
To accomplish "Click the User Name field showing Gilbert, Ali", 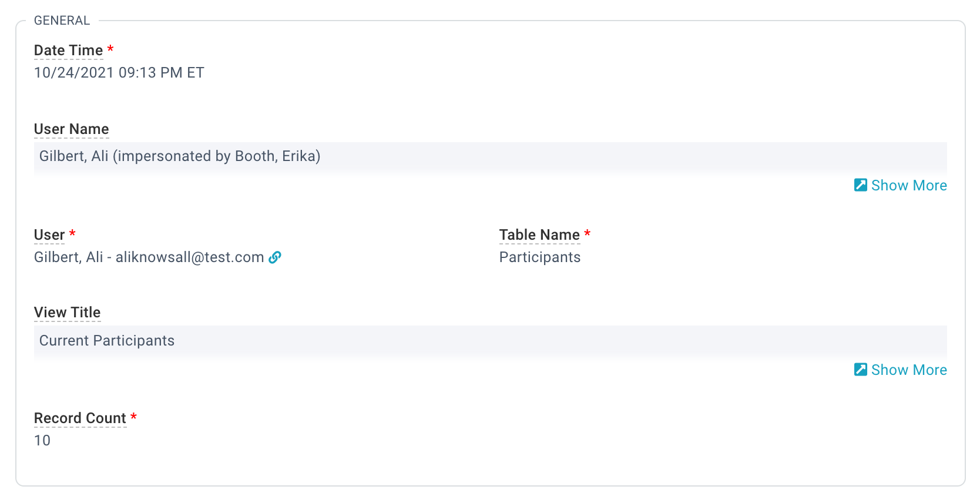I will 491,156.
